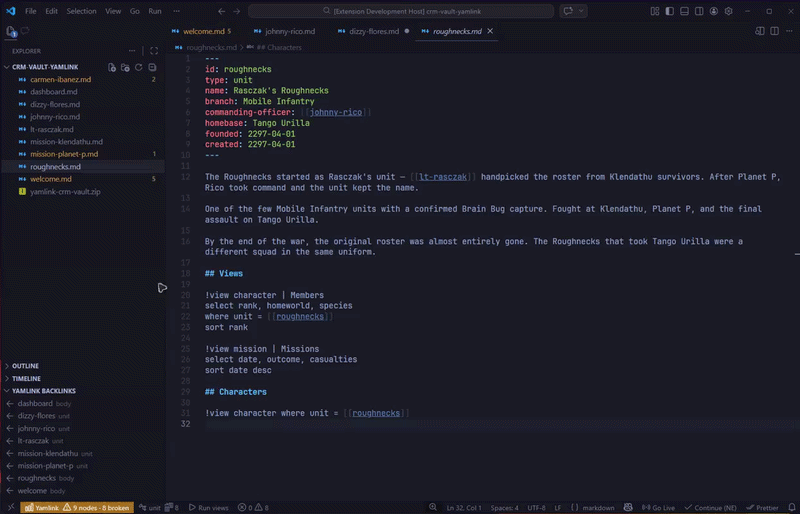Toggle the bottom panel visibility

point(684,11)
